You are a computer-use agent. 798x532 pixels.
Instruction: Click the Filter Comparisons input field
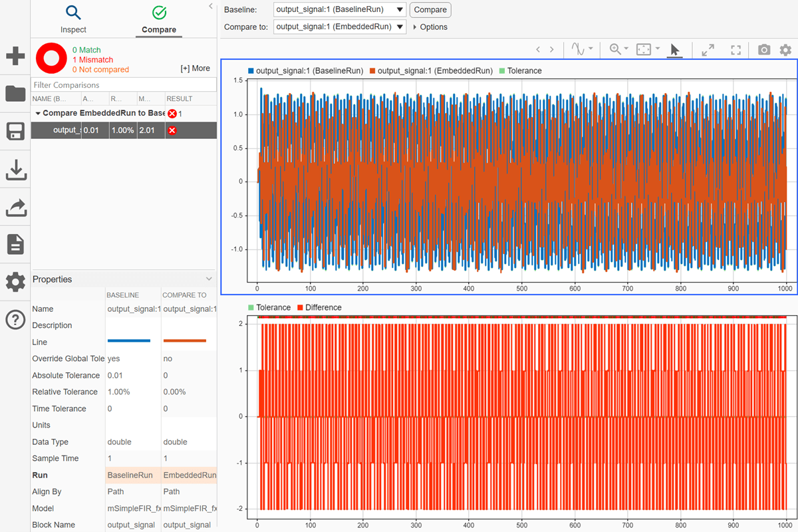[124, 85]
